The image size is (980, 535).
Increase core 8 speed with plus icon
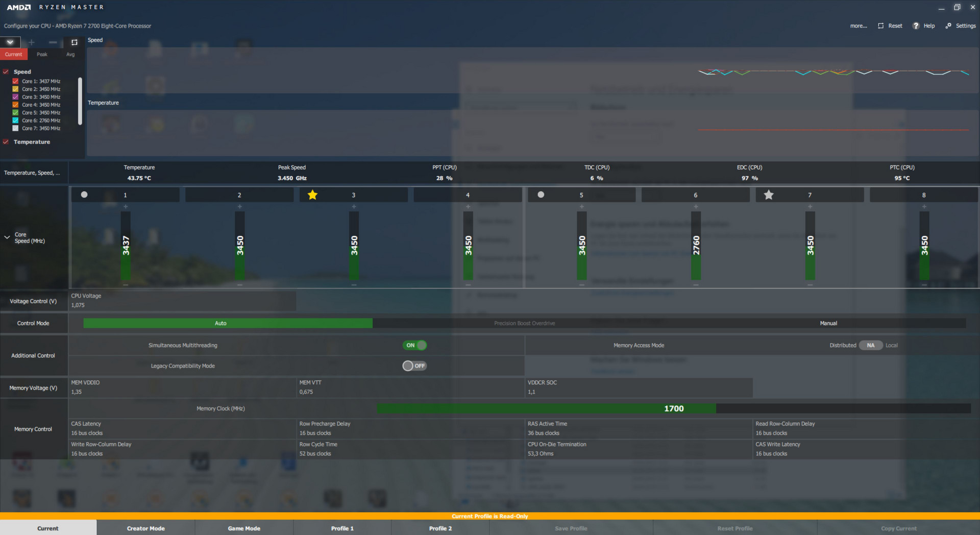(x=924, y=207)
